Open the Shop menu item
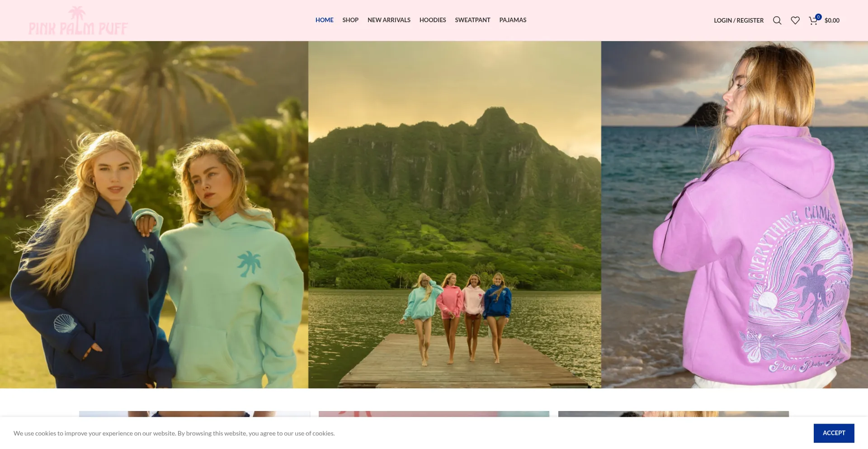Image resolution: width=868 pixels, height=449 pixels. [x=350, y=20]
